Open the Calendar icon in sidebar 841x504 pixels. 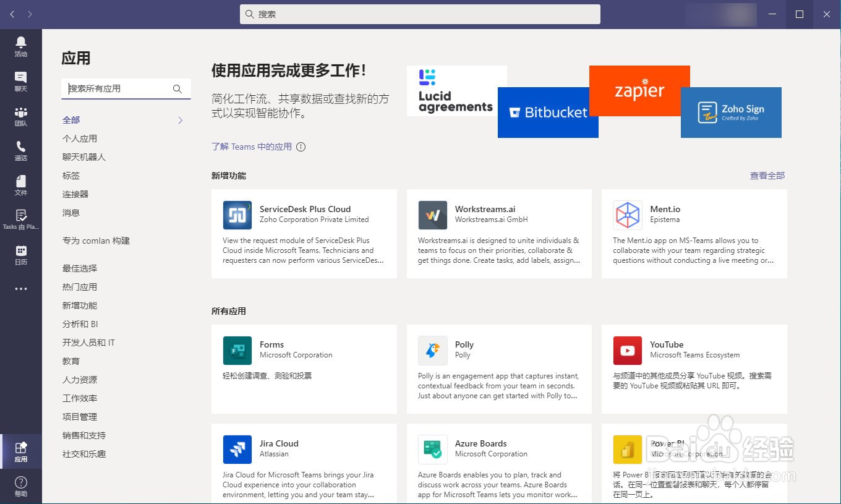pyautogui.click(x=21, y=250)
